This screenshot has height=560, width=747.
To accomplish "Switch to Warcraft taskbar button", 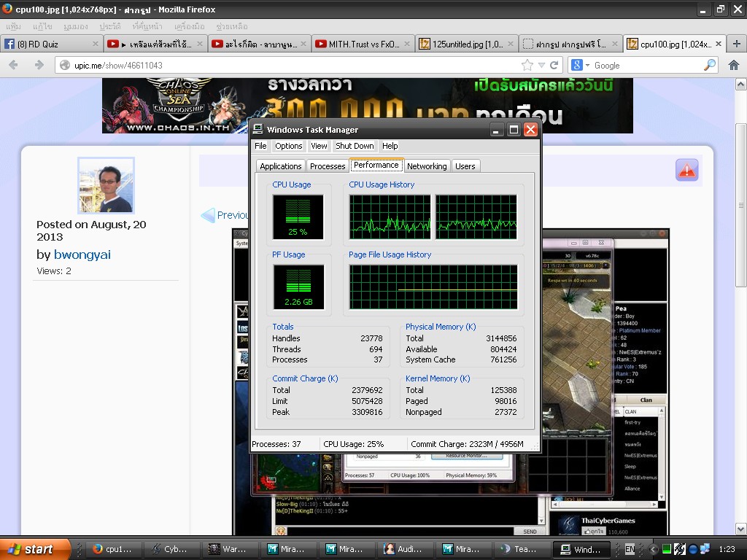I will pos(229,549).
